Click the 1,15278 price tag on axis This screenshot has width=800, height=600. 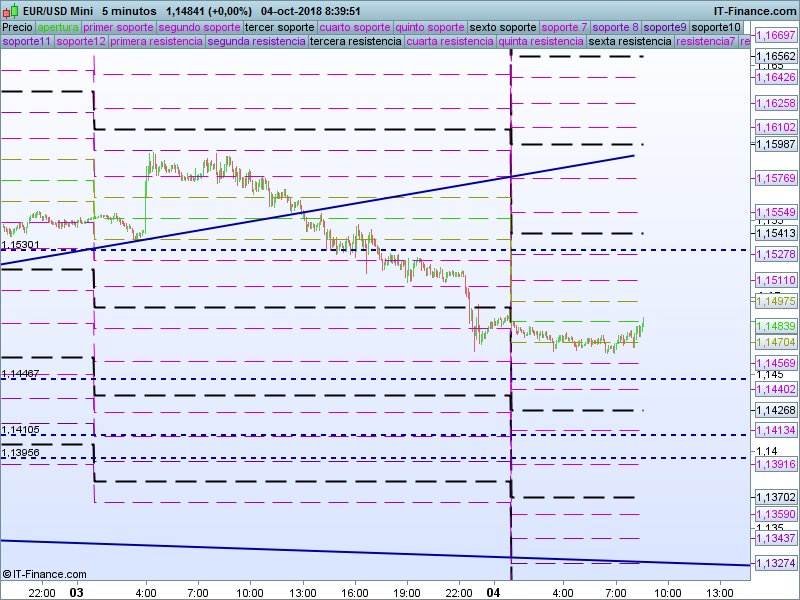[776, 254]
